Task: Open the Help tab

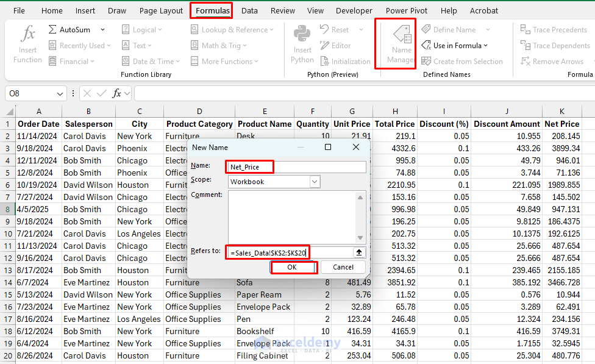Action: pyautogui.click(x=449, y=10)
